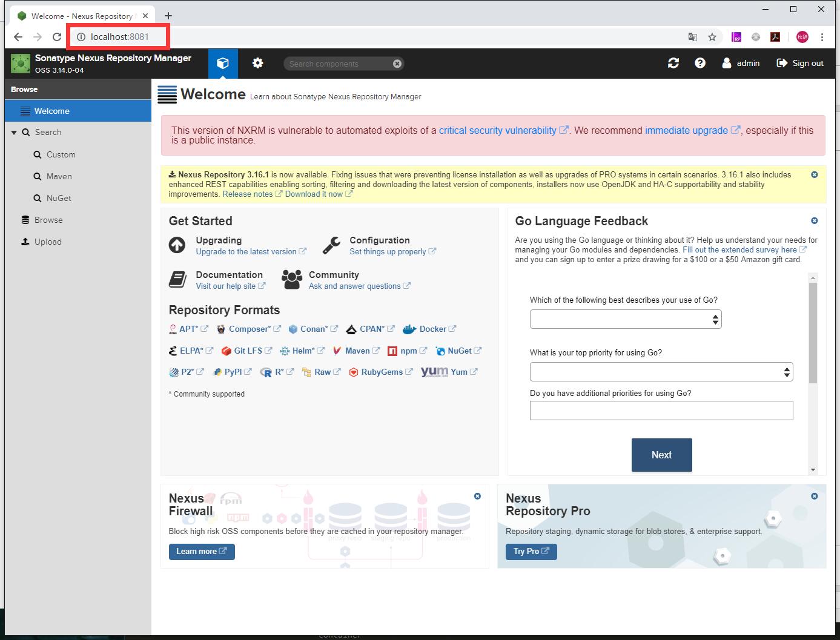
Task: Open the Maven search entry
Action: [x=59, y=176]
